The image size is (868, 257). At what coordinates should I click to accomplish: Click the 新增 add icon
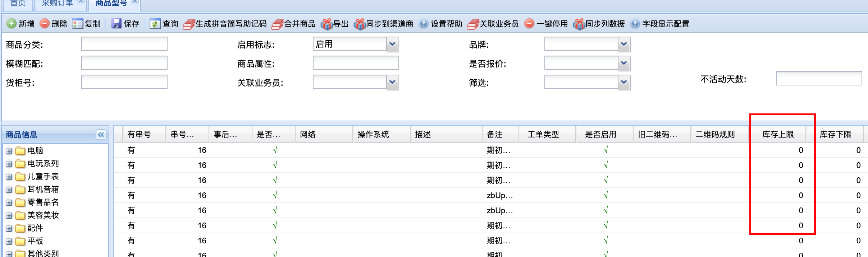pos(12,24)
